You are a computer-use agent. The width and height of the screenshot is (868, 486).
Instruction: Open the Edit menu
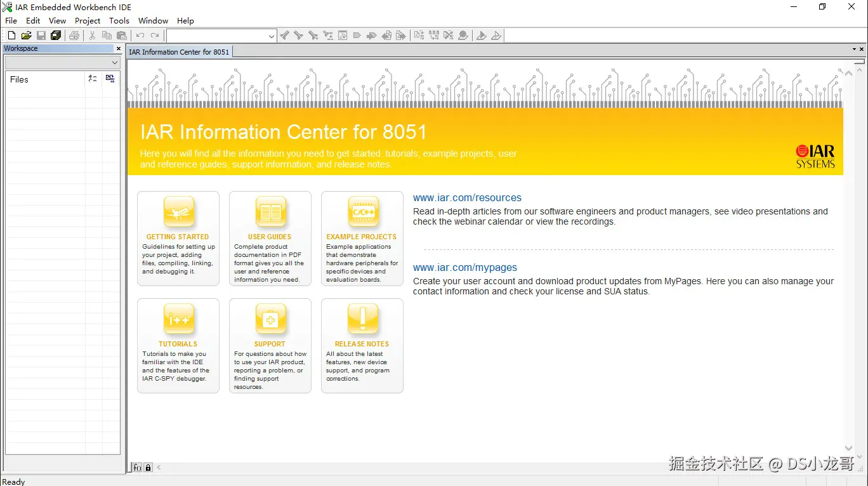33,20
